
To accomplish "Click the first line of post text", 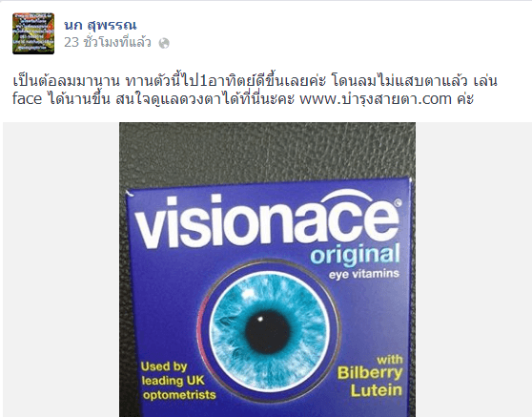I will 255,81.
